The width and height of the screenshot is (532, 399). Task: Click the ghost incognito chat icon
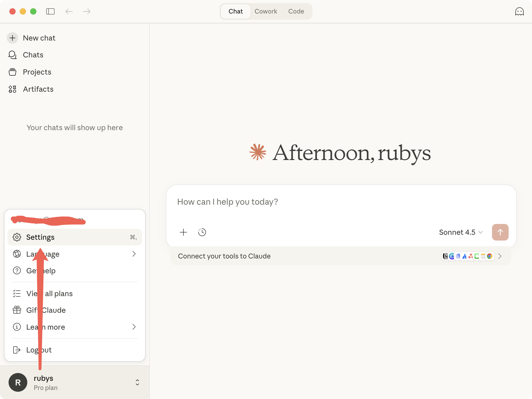click(519, 11)
